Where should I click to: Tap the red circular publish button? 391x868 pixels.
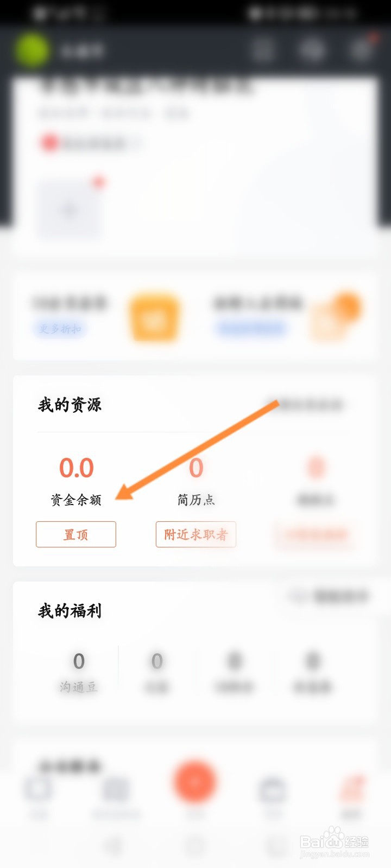point(195,782)
